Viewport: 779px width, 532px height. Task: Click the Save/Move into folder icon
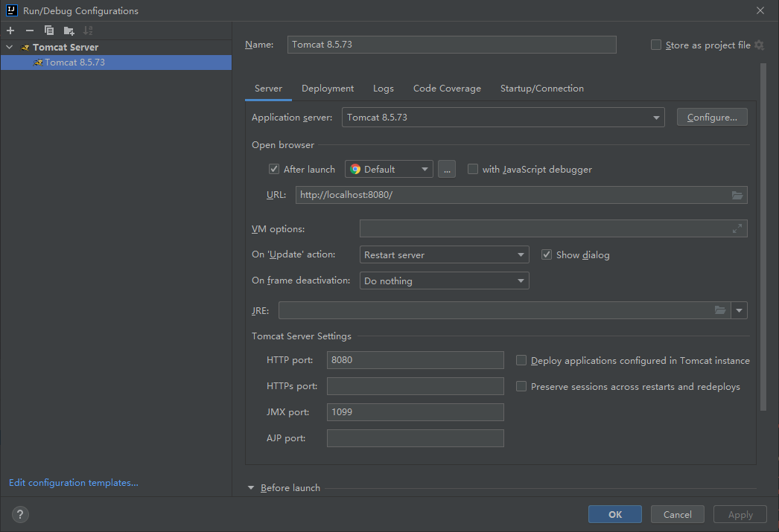tap(69, 31)
